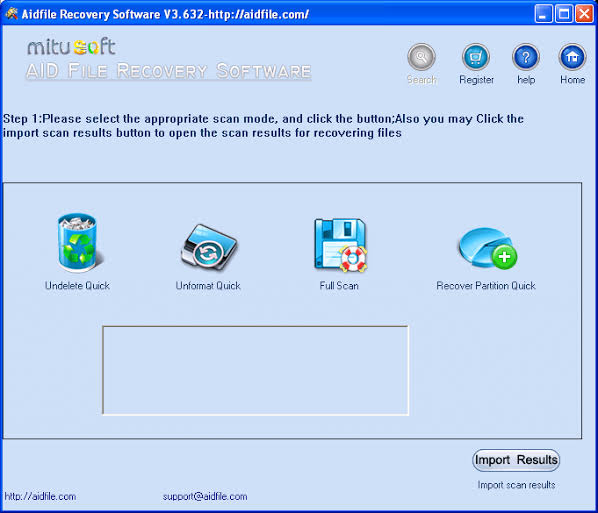The image size is (598, 513).
Task: Click the 'Recover Partition Quick' label
Action: pos(486,286)
